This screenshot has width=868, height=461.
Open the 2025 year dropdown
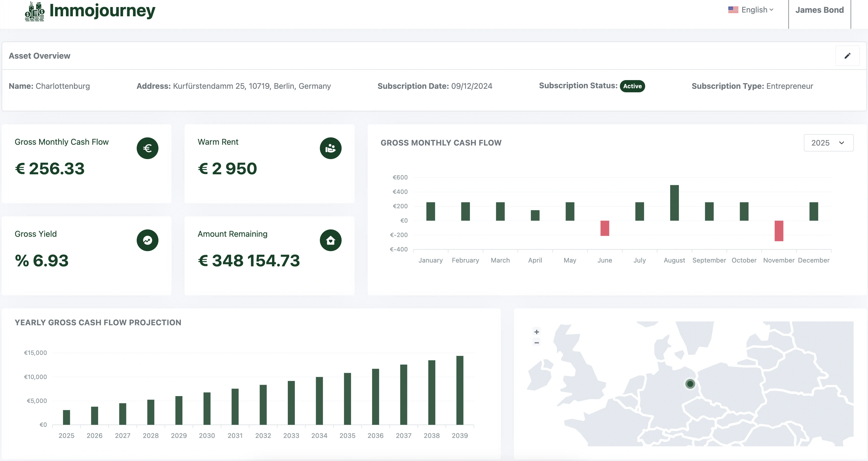(x=828, y=143)
